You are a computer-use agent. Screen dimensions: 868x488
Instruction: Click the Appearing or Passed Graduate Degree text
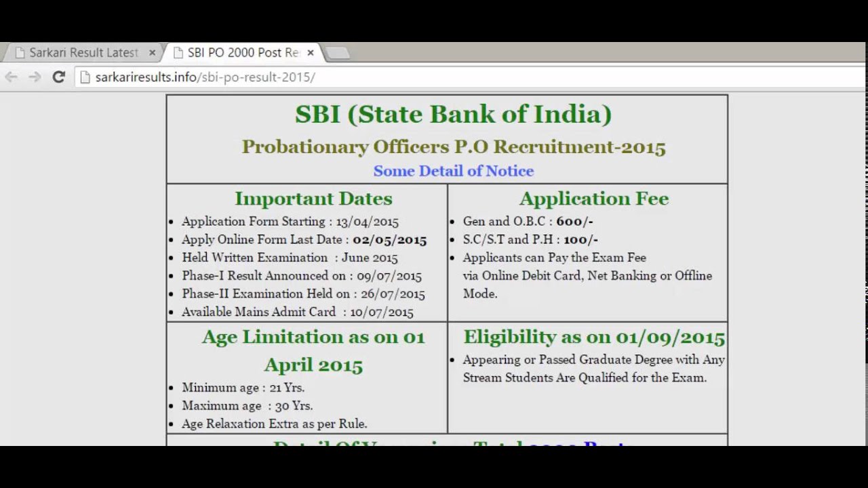pyautogui.click(x=594, y=369)
